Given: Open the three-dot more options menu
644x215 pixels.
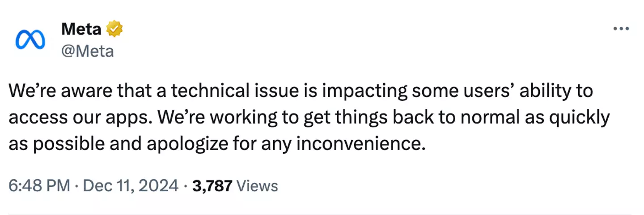Looking at the screenshot, I should [x=621, y=29].
